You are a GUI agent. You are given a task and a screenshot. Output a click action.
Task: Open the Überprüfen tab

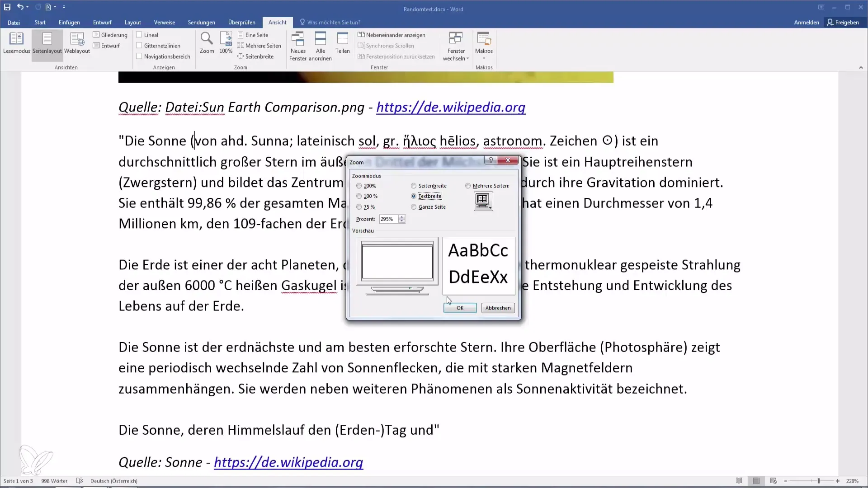(x=241, y=22)
